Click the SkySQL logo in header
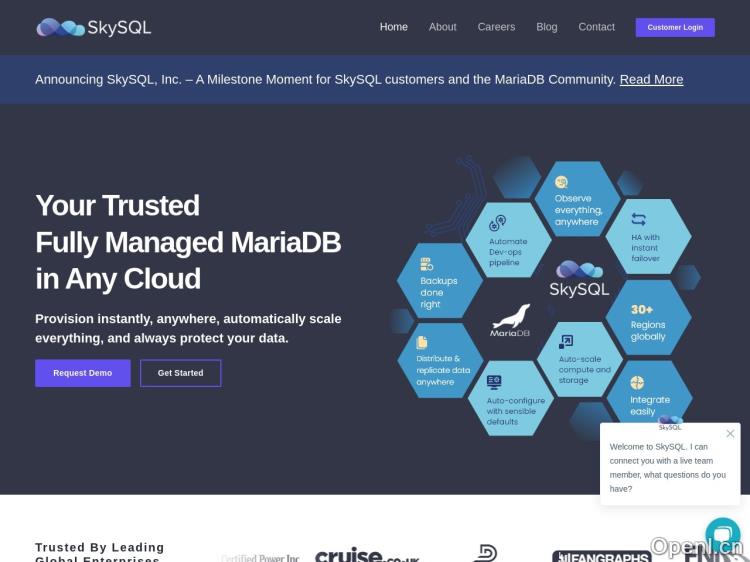The image size is (750, 562). tap(94, 27)
